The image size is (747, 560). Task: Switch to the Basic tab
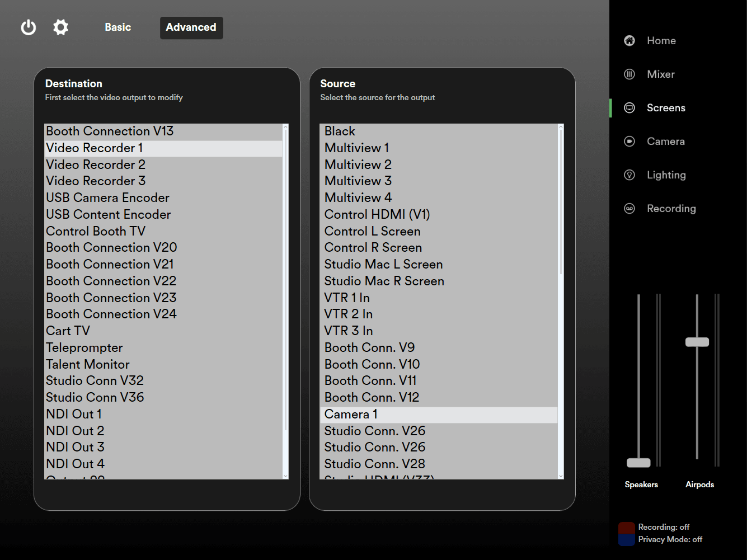tap(118, 27)
